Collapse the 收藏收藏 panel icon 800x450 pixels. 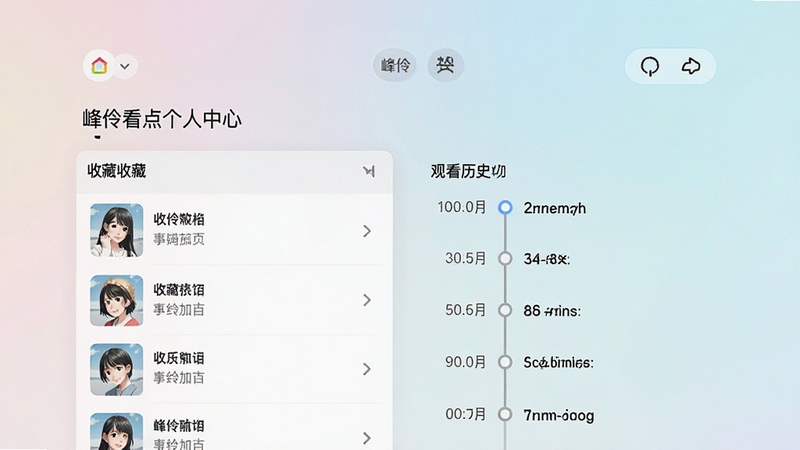tap(369, 171)
